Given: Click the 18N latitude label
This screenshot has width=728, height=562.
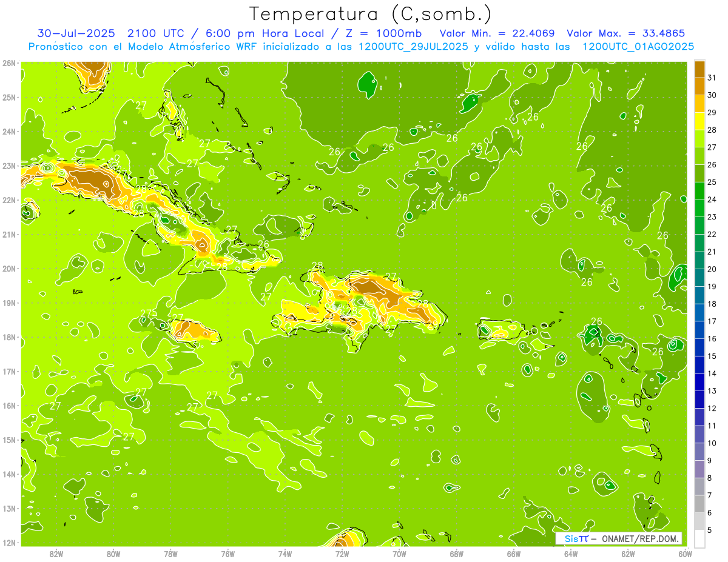Looking at the screenshot, I should coord(9,337).
